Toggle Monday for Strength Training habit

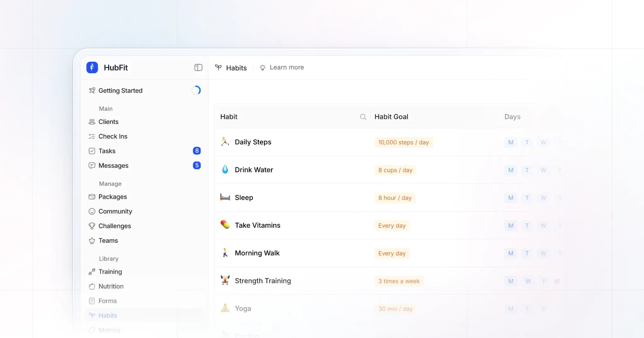[x=511, y=281]
